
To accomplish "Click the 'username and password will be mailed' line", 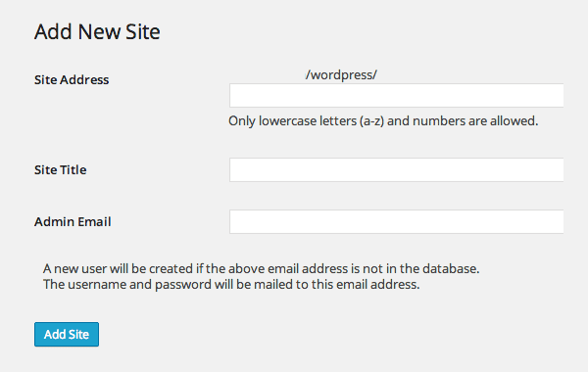I will [231, 284].
